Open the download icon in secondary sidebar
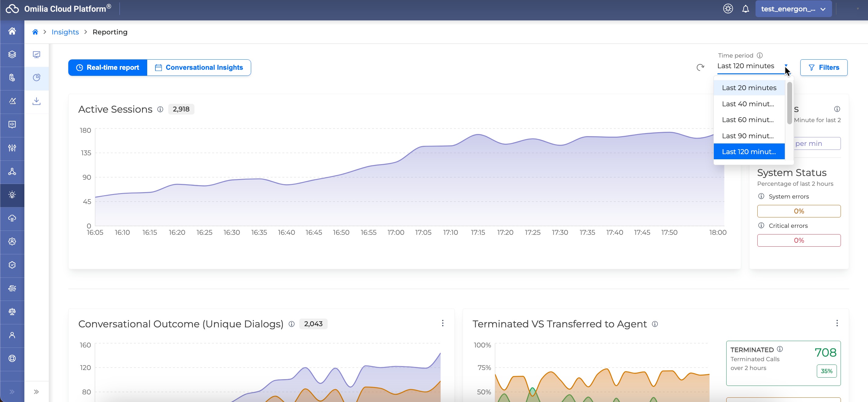This screenshot has width=868, height=402. [36, 101]
